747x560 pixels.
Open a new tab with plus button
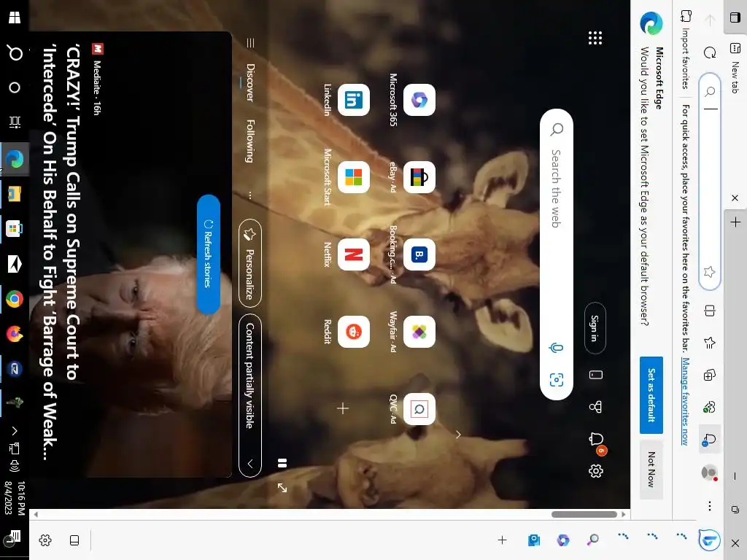[x=735, y=222]
